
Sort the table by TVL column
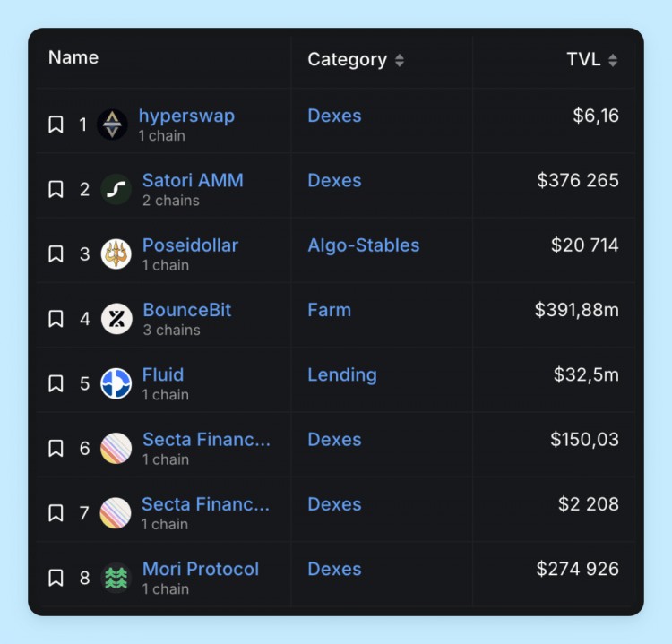(x=591, y=60)
